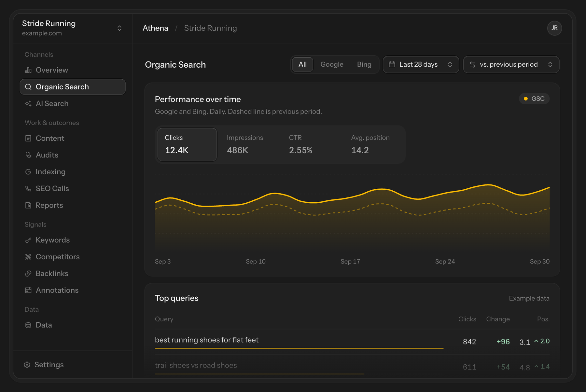The height and width of the screenshot is (392, 586).
Task: Open the Stride Running workspace switcher
Action: click(72, 28)
